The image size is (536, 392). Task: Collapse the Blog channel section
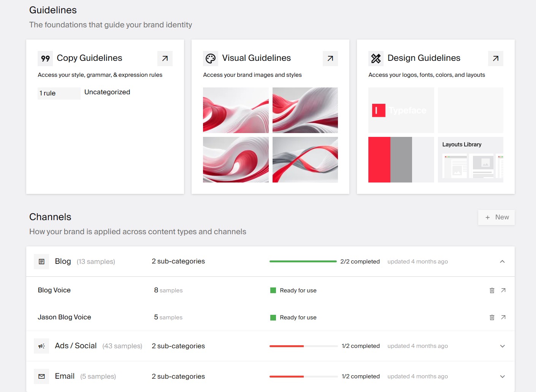(x=502, y=262)
